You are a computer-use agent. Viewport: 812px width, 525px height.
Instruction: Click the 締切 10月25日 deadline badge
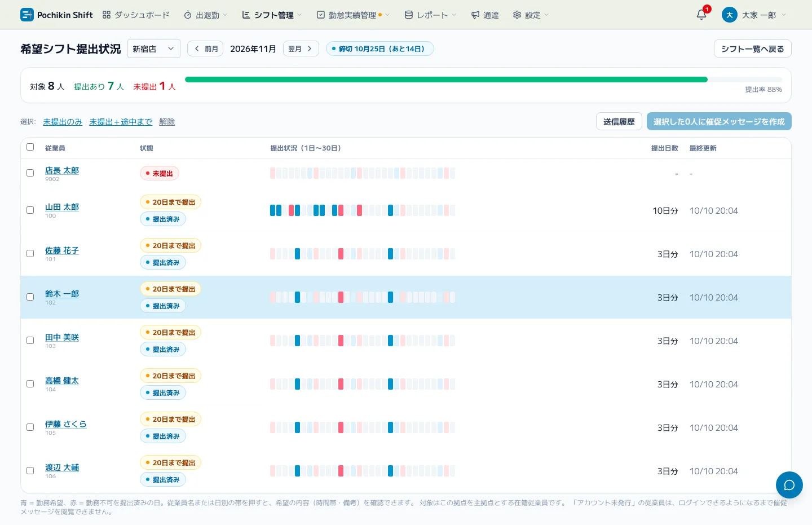click(380, 48)
